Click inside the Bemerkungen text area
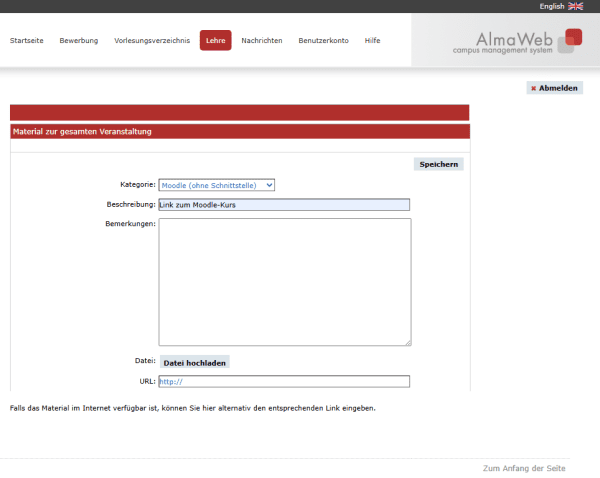The width and height of the screenshot is (600, 478). [285, 282]
